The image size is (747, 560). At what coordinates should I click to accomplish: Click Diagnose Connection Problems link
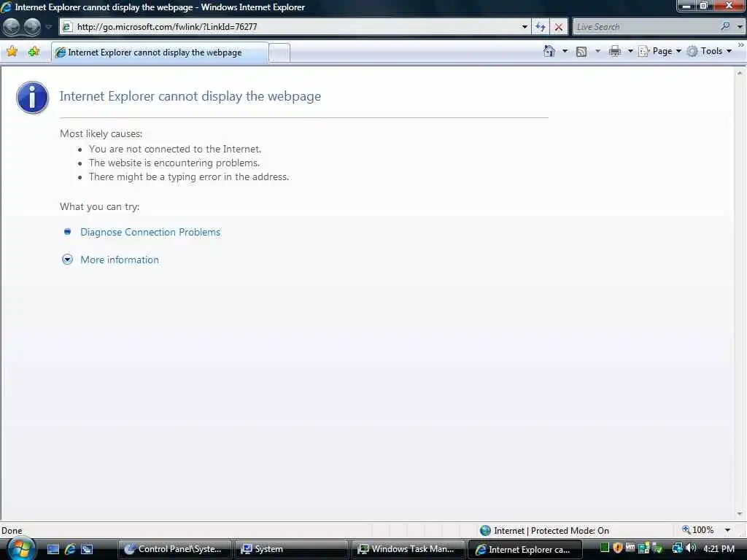coord(150,232)
